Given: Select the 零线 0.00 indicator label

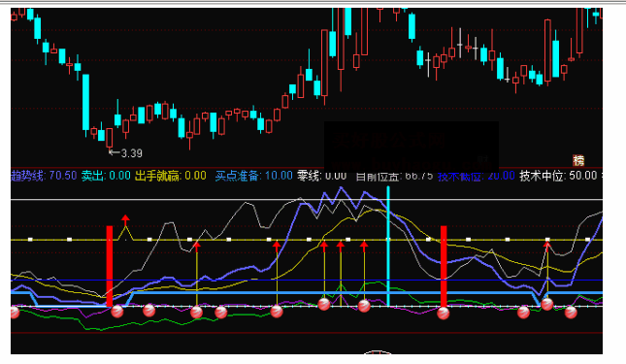Looking at the screenshot, I should pyautogui.click(x=322, y=176).
